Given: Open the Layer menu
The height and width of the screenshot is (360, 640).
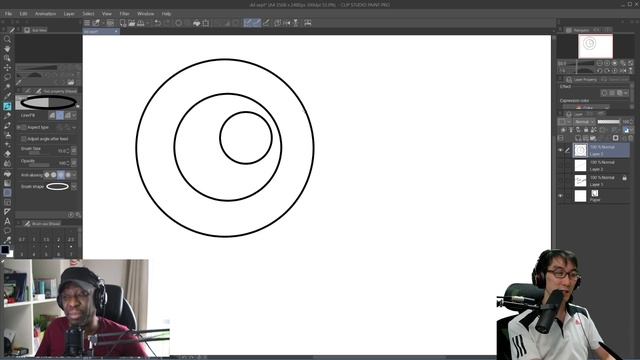Looking at the screenshot, I should 69,13.
